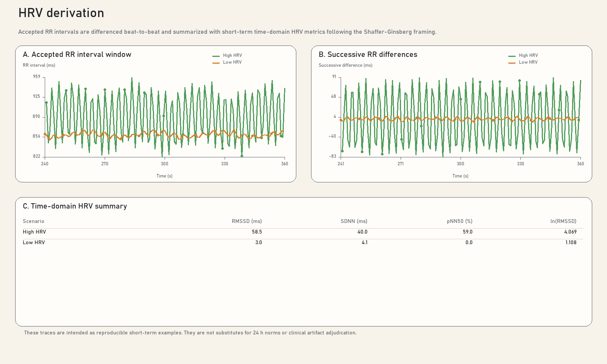The width and height of the screenshot is (607, 364).
Task: Click the ln(RMSSD) value 4.069
Action: click(x=570, y=232)
